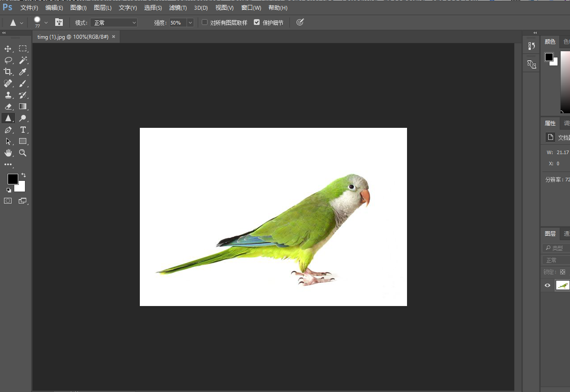Select the Clone Stamp tool
This screenshot has width=570, height=392.
click(x=8, y=95)
